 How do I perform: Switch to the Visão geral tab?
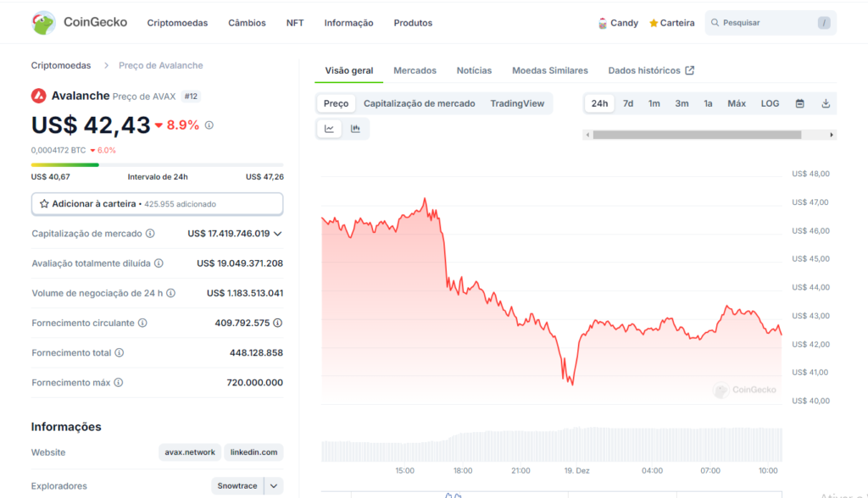point(348,70)
